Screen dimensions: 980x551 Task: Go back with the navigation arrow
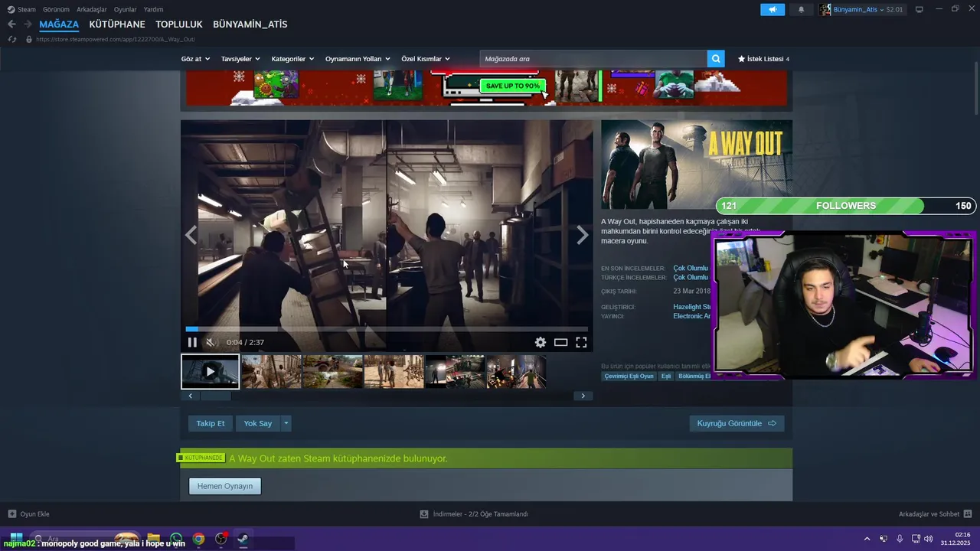pyautogui.click(x=11, y=24)
